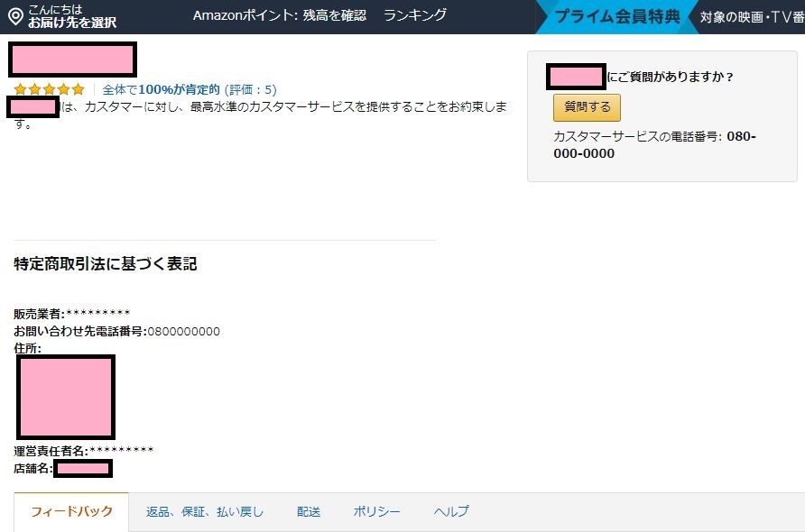The width and height of the screenshot is (805, 532).
Task: Open プライム会員特典 banner
Action: pos(617,17)
